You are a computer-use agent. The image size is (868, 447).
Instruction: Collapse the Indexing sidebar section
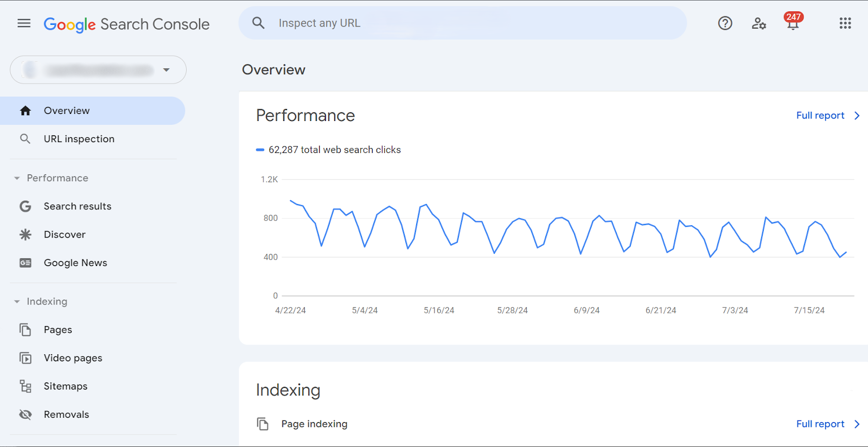click(17, 302)
